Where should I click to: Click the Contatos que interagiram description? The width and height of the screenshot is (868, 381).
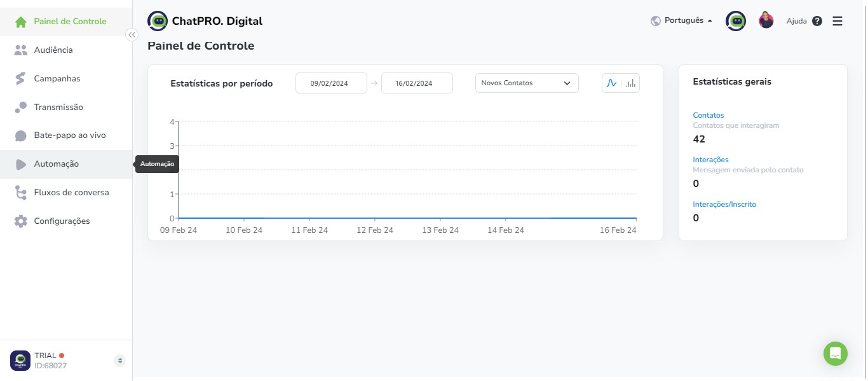pyautogui.click(x=736, y=125)
